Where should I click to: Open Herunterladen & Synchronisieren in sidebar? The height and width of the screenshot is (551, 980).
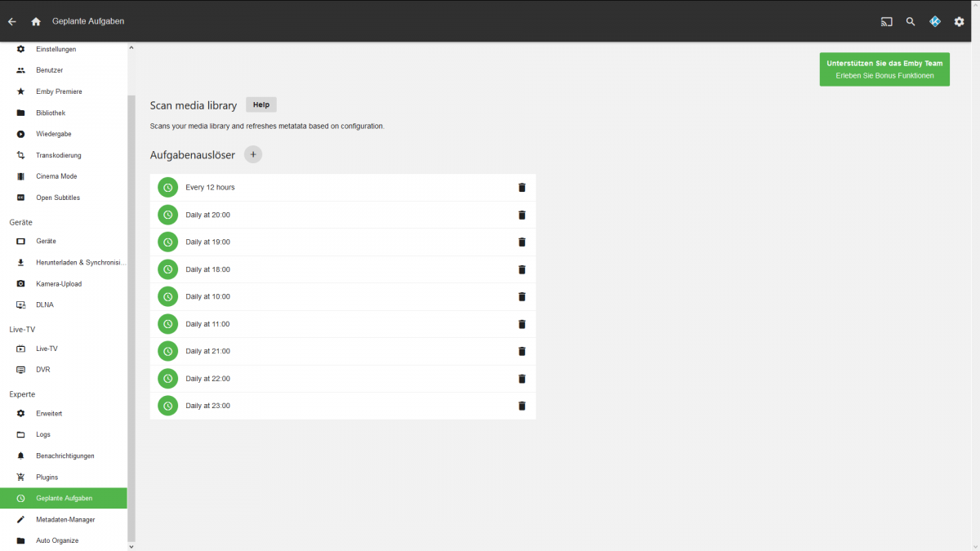pos(64,262)
